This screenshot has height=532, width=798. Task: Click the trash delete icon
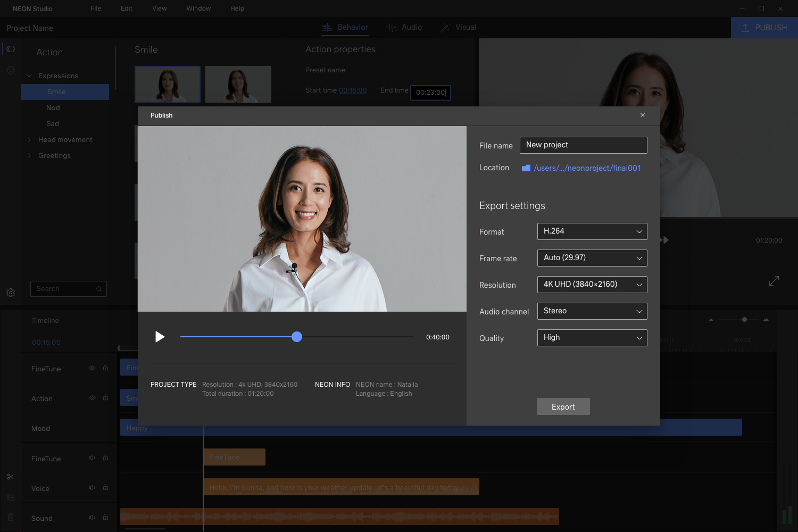coord(11,517)
